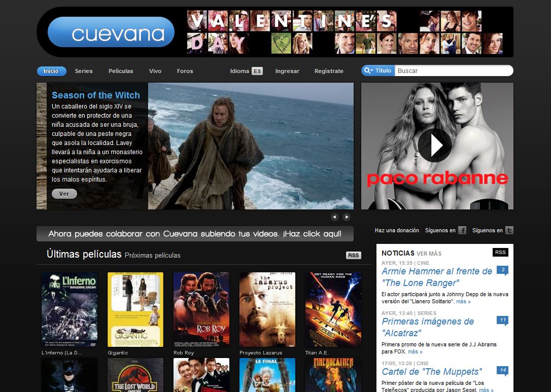Go to the Inicio tab
The image size is (551, 392).
pos(51,71)
